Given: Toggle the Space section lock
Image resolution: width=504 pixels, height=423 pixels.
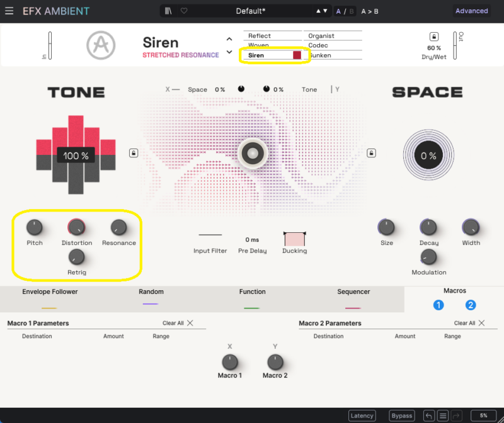Looking at the screenshot, I should point(372,153).
